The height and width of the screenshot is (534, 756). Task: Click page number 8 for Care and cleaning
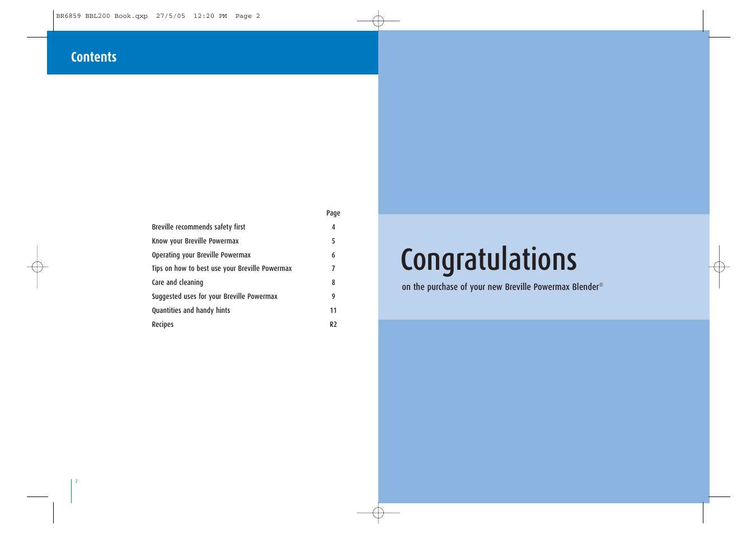pos(334,283)
